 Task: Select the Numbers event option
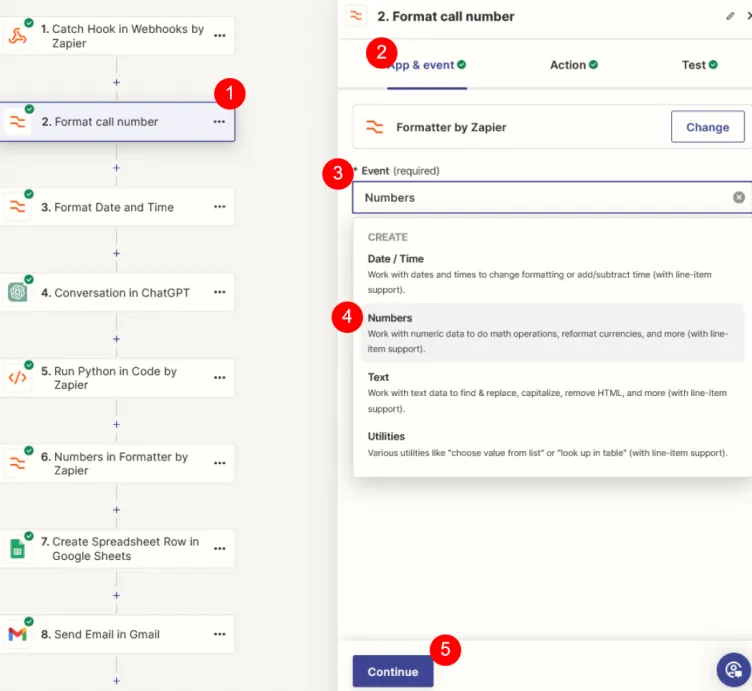[552, 333]
